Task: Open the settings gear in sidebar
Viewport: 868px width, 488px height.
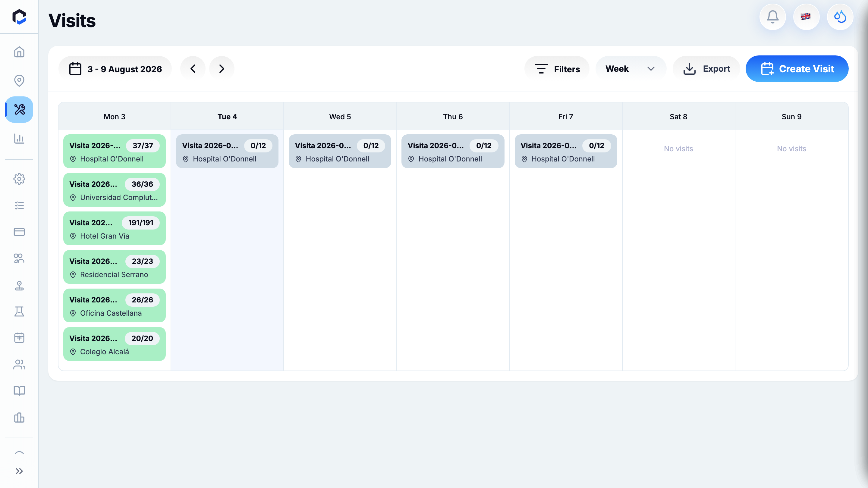Action: pyautogui.click(x=19, y=179)
